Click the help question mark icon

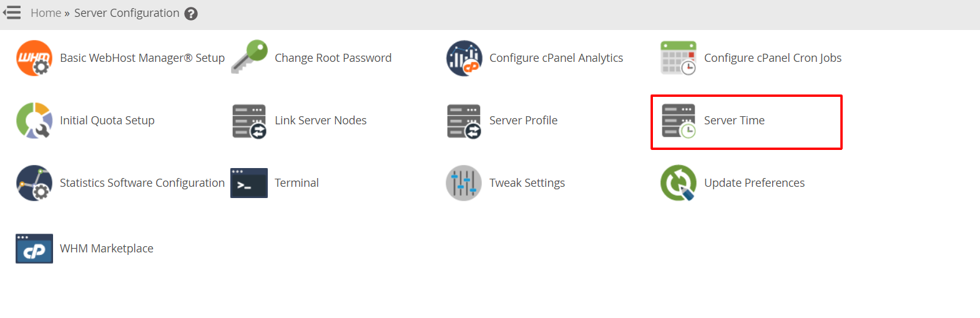191,14
